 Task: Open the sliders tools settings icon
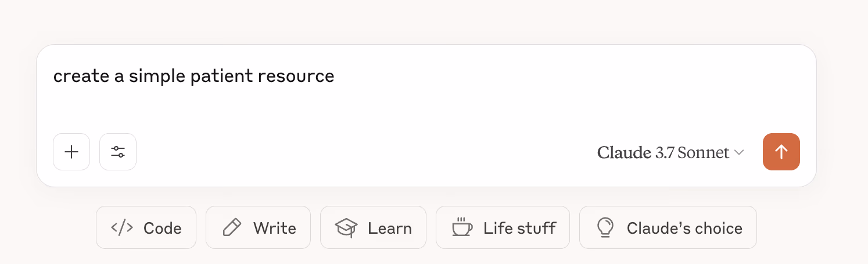pyautogui.click(x=118, y=152)
